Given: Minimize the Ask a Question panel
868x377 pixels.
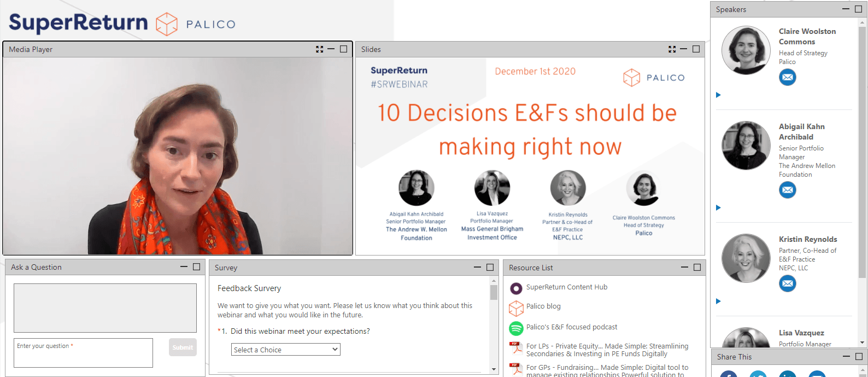Looking at the screenshot, I should coord(184,267).
